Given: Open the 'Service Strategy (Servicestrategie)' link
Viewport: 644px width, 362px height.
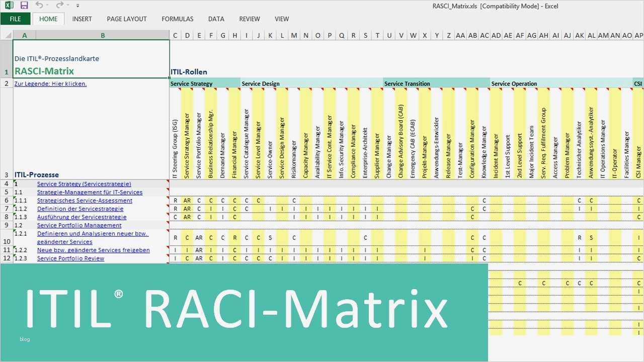Looking at the screenshot, I should click(84, 184).
